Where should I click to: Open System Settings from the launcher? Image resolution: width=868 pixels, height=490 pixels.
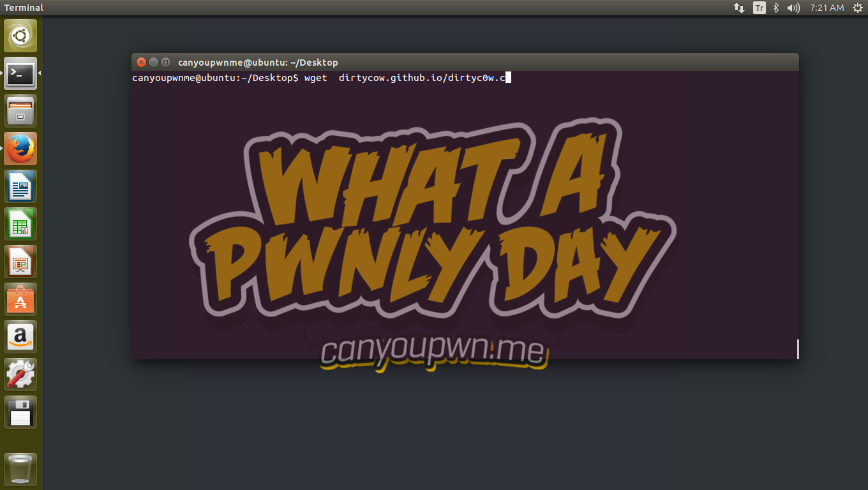(20, 375)
